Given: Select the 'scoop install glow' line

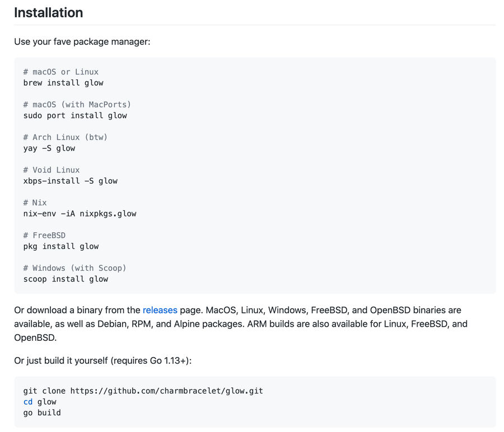Looking at the screenshot, I should [66, 279].
